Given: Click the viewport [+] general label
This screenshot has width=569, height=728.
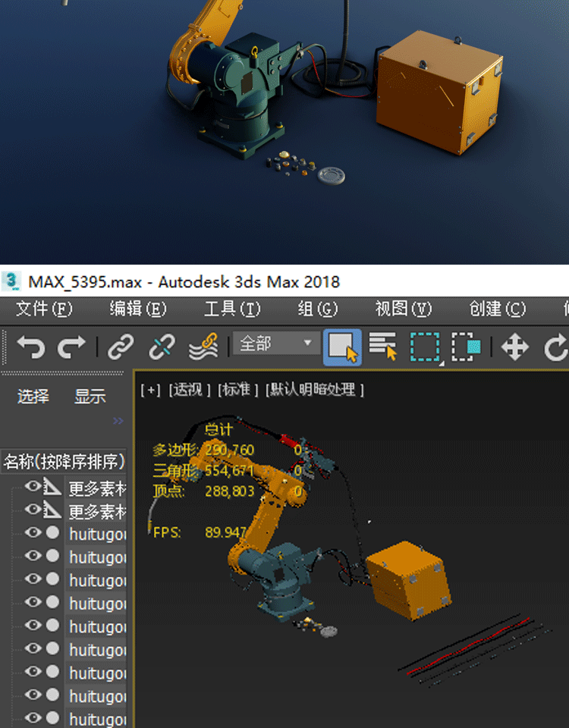Looking at the screenshot, I should pos(150,390).
